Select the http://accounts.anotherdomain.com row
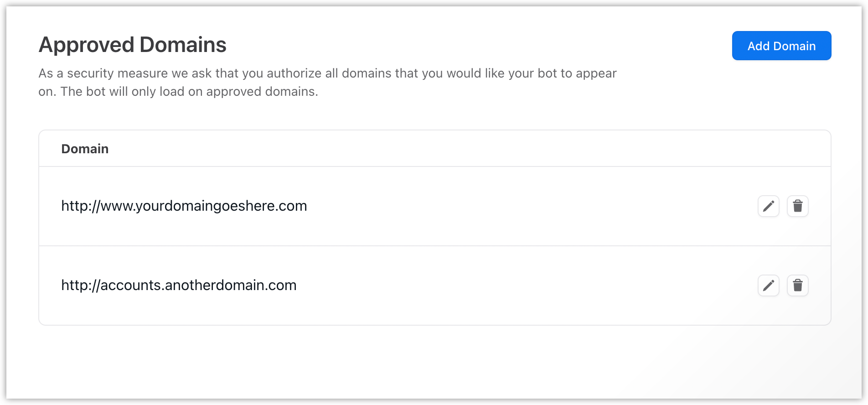This screenshot has height=405, width=868. coord(179,285)
